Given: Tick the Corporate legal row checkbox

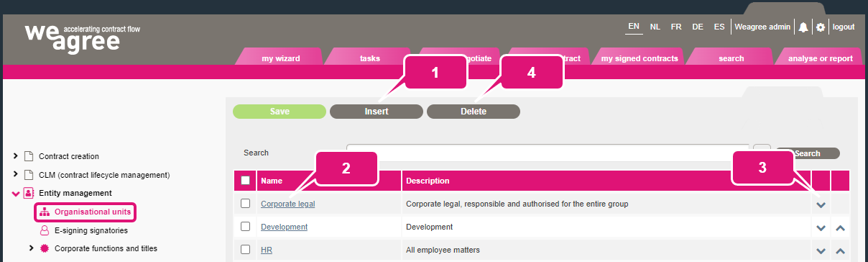Looking at the screenshot, I should pyautogui.click(x=245, y=204).
